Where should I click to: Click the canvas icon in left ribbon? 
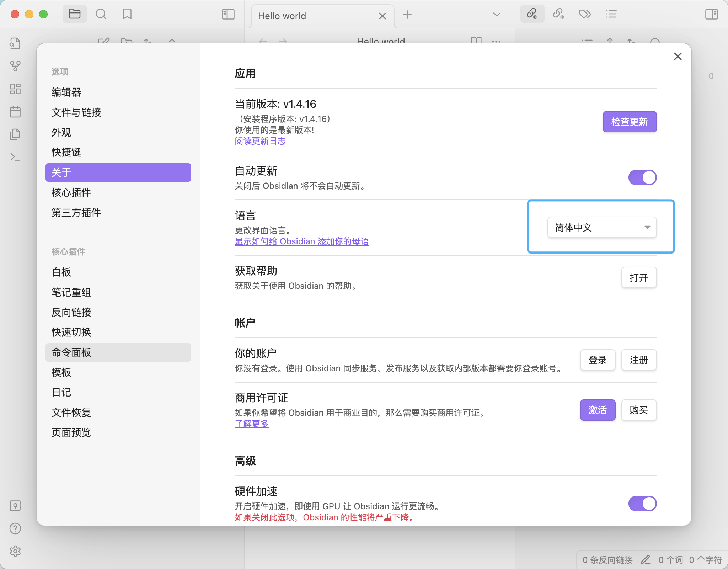(15, 89)
